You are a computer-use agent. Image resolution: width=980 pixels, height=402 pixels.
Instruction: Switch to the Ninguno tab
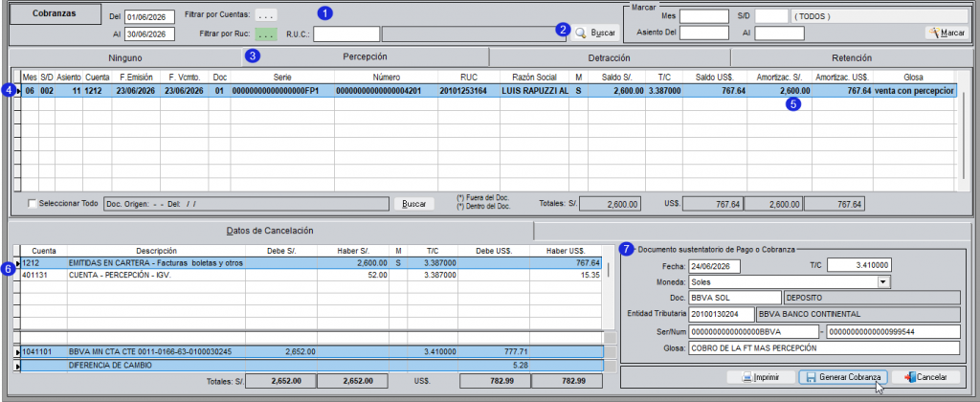click(x=125, y=57)
